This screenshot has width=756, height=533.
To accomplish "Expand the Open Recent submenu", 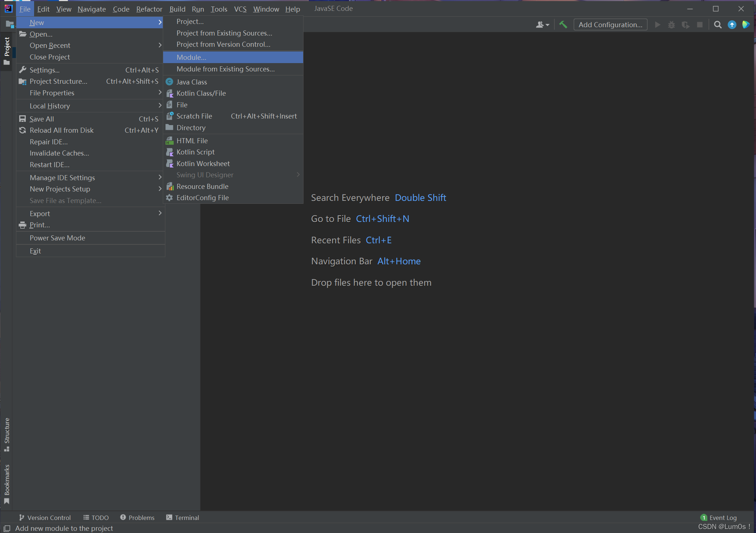I will pyautogui.click(x=90, y=45).
